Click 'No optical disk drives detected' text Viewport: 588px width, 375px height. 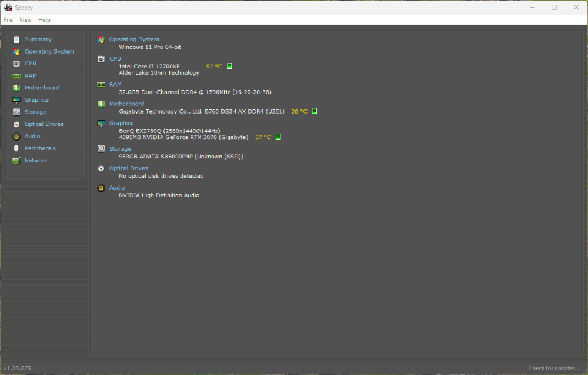161,175
